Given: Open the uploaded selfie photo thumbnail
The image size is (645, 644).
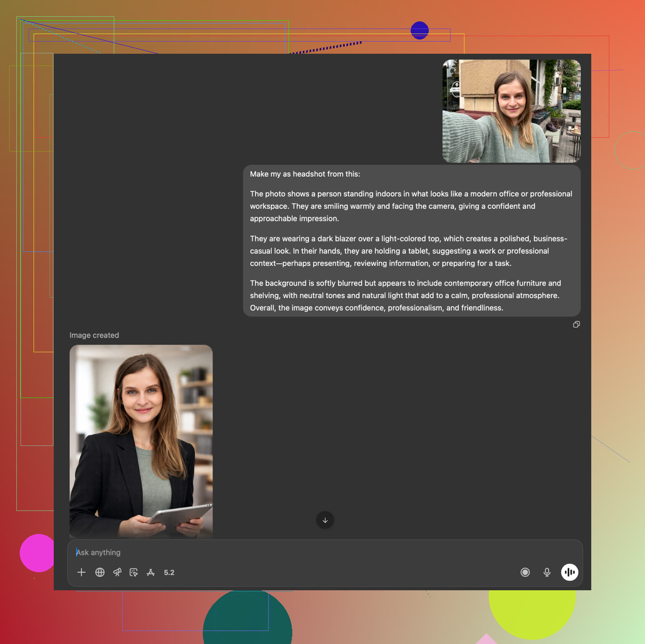Looking at the screenshot, I should [x=511, y=111].
